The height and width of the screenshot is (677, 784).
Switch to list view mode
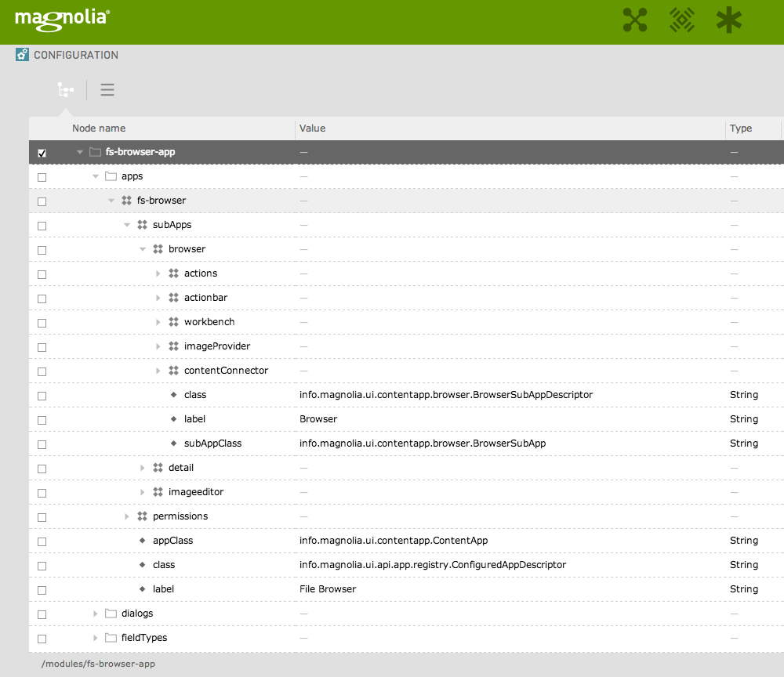(107, 89)
